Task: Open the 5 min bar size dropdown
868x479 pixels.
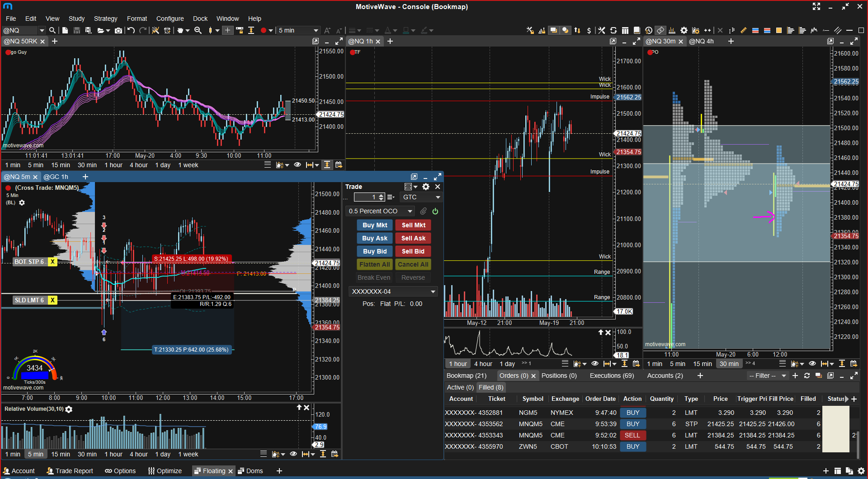Action: [x=298, y=30]
